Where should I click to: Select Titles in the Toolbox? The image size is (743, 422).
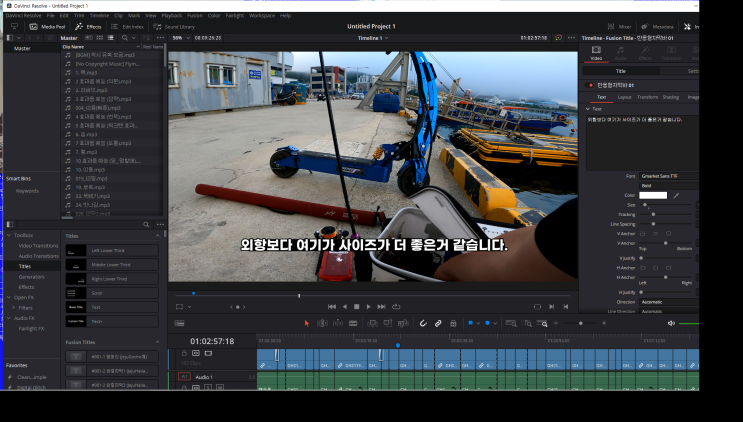pos(25,267)
